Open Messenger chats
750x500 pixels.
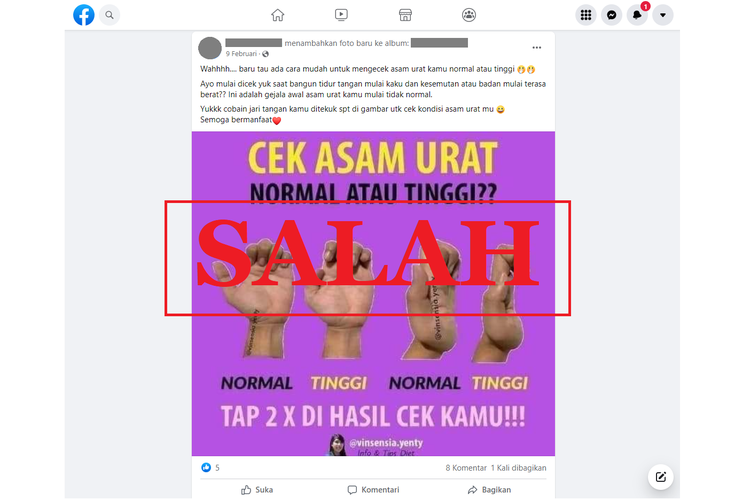click(x=611, y=15)
